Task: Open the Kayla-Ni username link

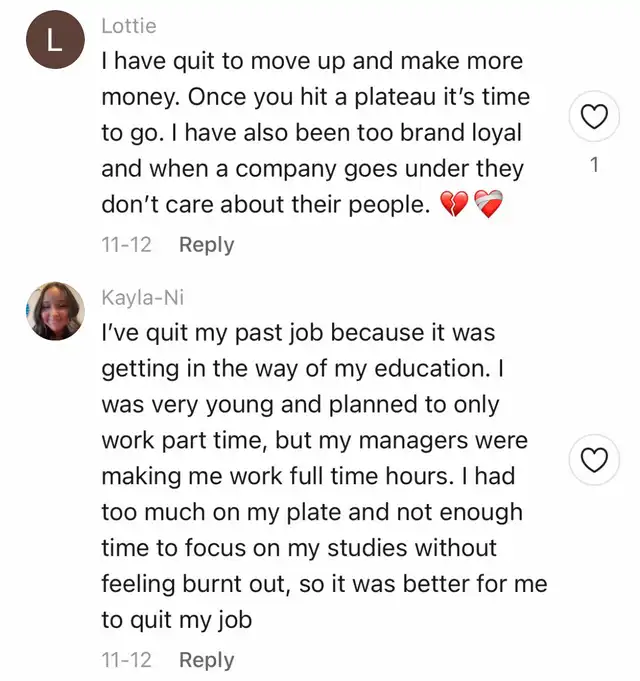Action: (x=143, y=297)
